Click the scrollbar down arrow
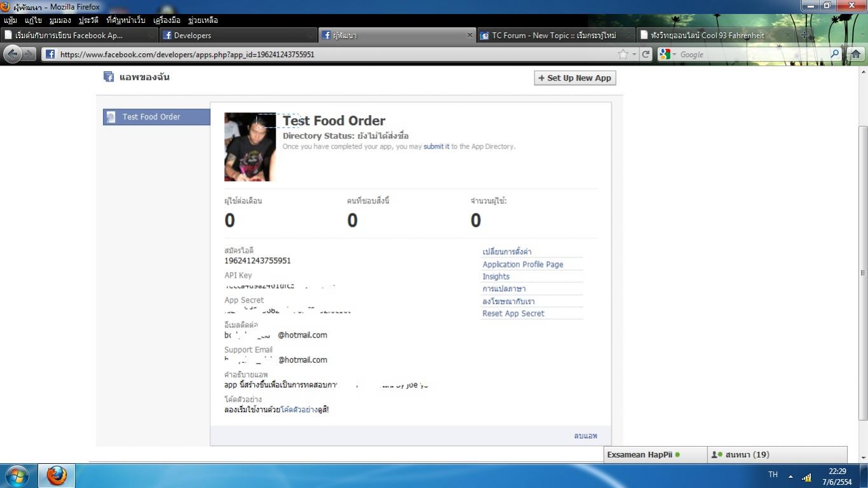 pyautogui.click(x=863, y=457)
